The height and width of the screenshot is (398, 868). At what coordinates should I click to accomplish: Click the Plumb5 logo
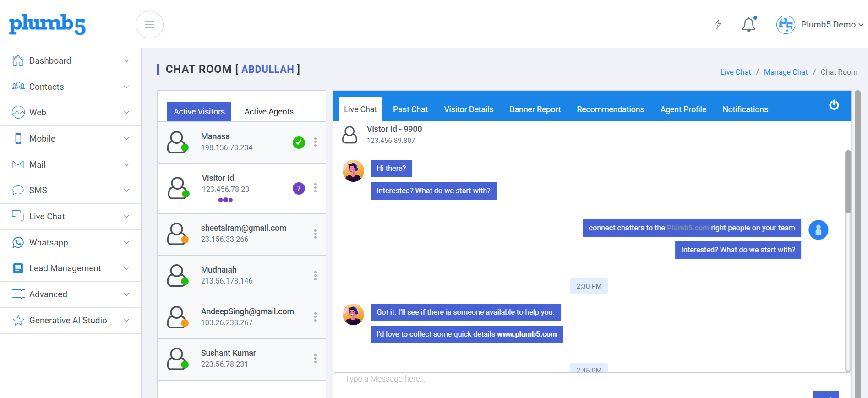pyautogui.click(x=47, y=24)
